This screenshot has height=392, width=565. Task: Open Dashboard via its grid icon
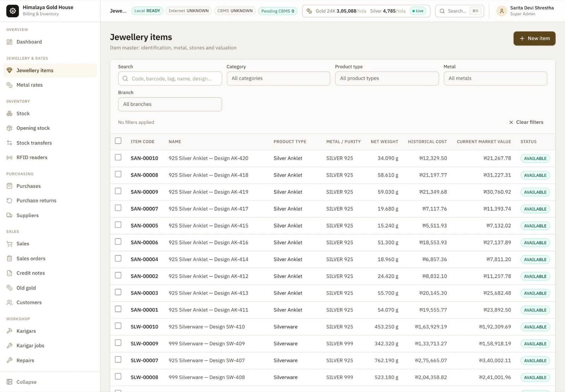pos(10,42)
